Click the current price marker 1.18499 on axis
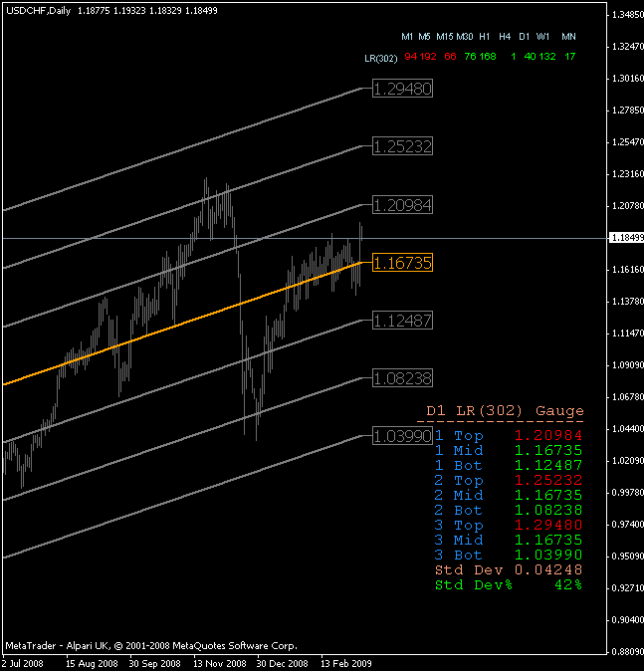This screenshot has width=644, height=671. click(626, 238)
